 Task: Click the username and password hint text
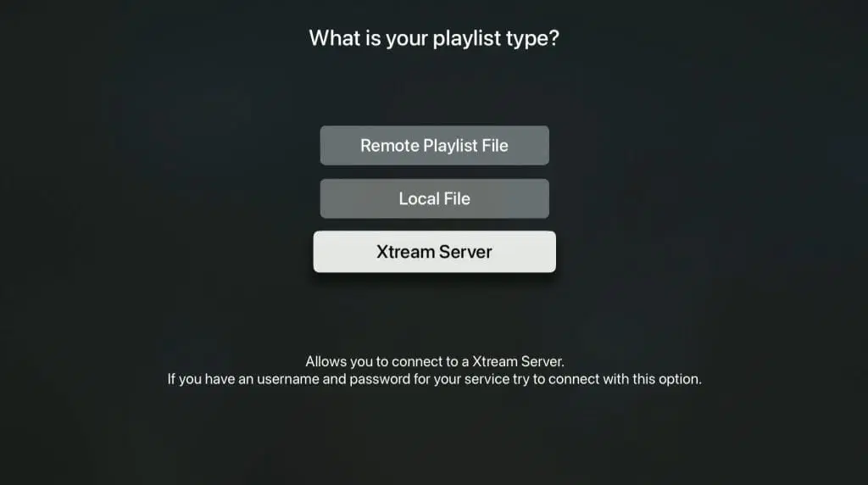[x=435, y=379]
